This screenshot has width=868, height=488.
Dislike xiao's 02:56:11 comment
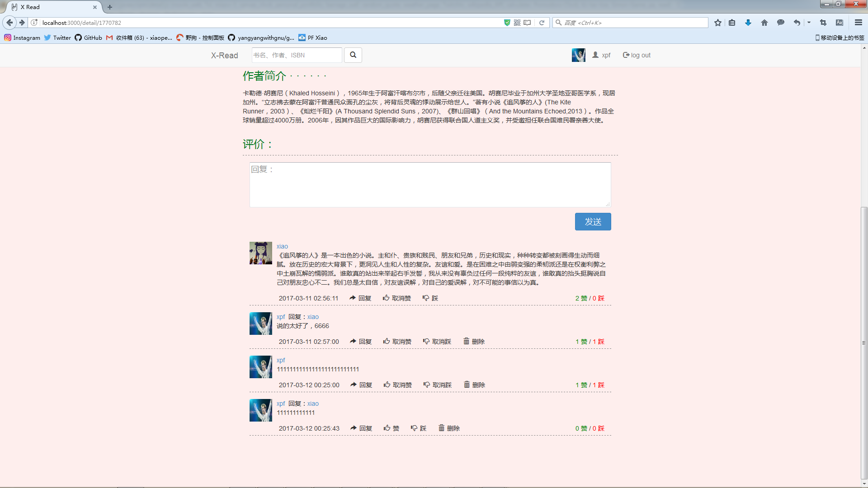tap(430, 298)
